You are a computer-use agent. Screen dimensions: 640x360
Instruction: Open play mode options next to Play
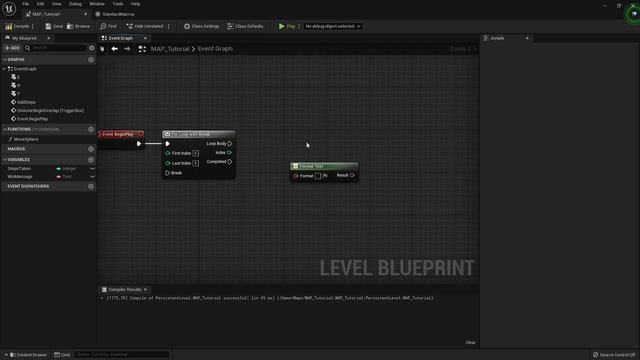click(x=299, y=26)
